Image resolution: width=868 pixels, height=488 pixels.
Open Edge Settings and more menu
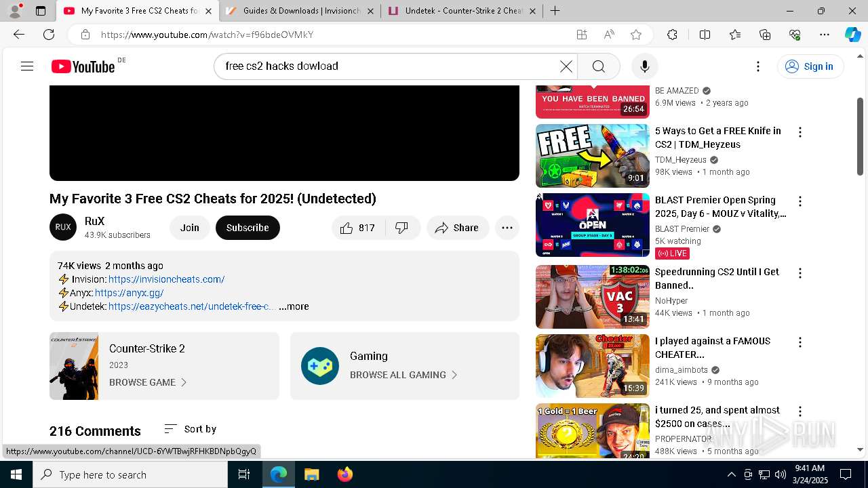(825, 35)
